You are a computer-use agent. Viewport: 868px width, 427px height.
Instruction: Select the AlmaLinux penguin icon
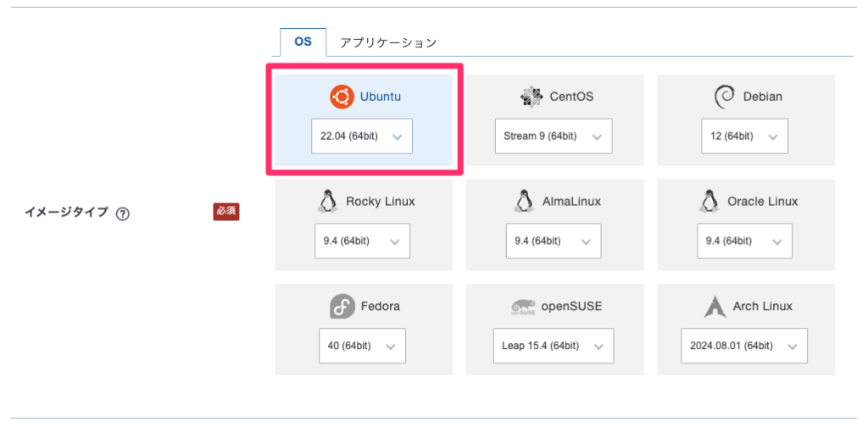(x=525, y=202)
